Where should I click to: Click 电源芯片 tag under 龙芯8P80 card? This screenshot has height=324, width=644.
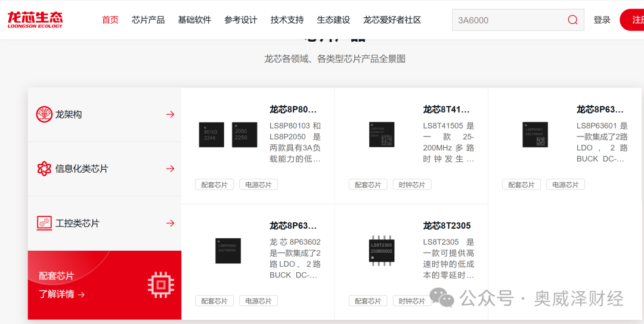258,185
